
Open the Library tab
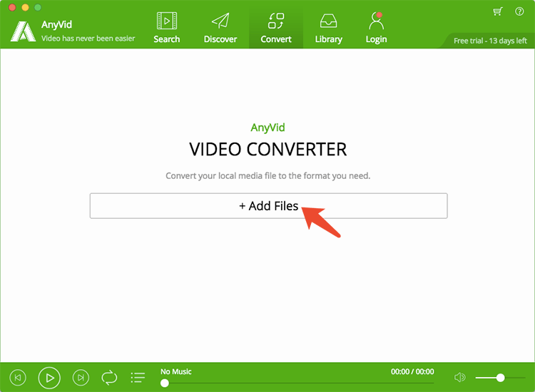(328, 28)
